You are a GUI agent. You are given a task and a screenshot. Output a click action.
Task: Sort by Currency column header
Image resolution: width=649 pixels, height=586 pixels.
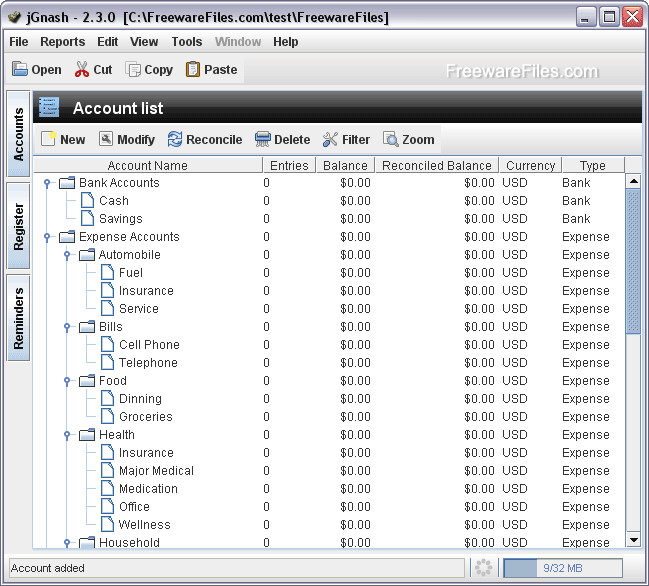point(531,165)
